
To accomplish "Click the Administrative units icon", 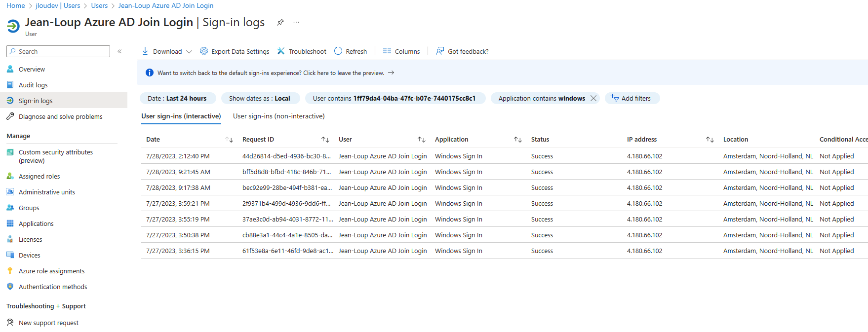I will point(10,192).
